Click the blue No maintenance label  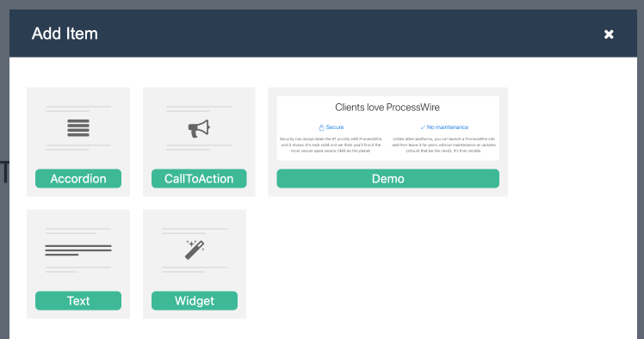447,127
